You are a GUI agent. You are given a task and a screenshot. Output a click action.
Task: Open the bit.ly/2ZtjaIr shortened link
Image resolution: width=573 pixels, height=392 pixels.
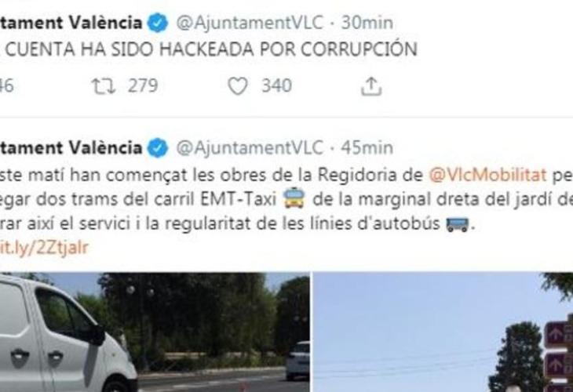(44, 248)
